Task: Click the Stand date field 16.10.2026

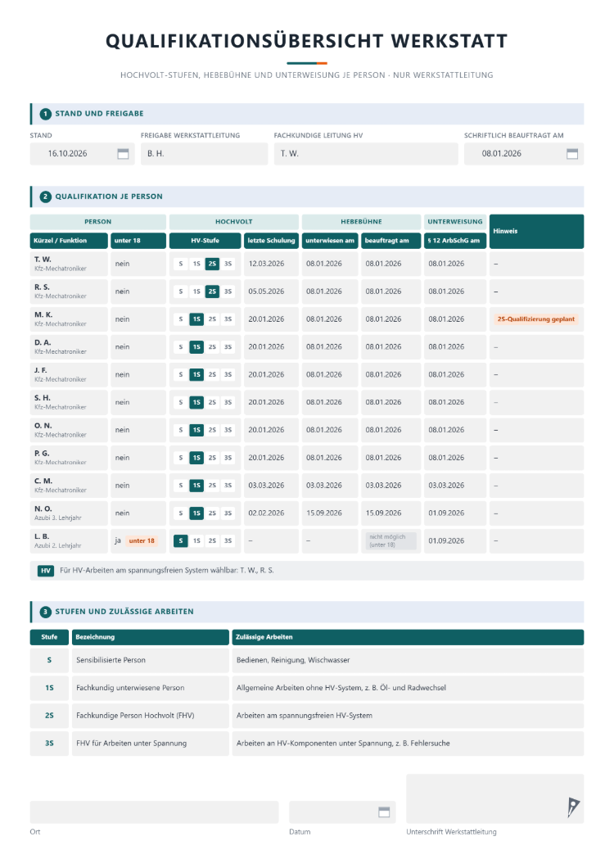Action: pos(83,154)
